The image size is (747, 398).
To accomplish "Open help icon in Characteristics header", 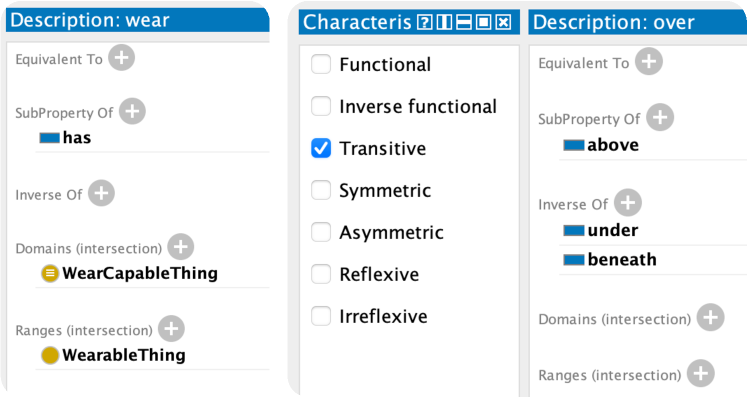I will click(x=424, y=22).
